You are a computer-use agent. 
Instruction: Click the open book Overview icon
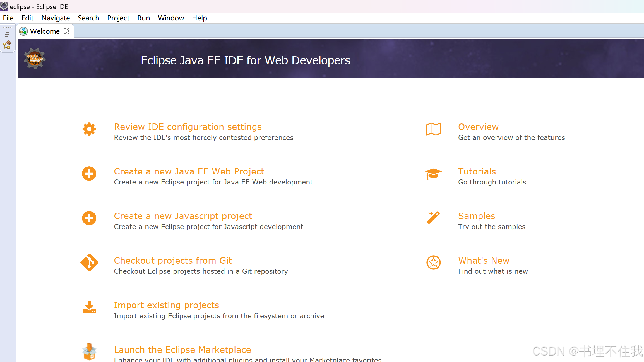click(433, 129)
